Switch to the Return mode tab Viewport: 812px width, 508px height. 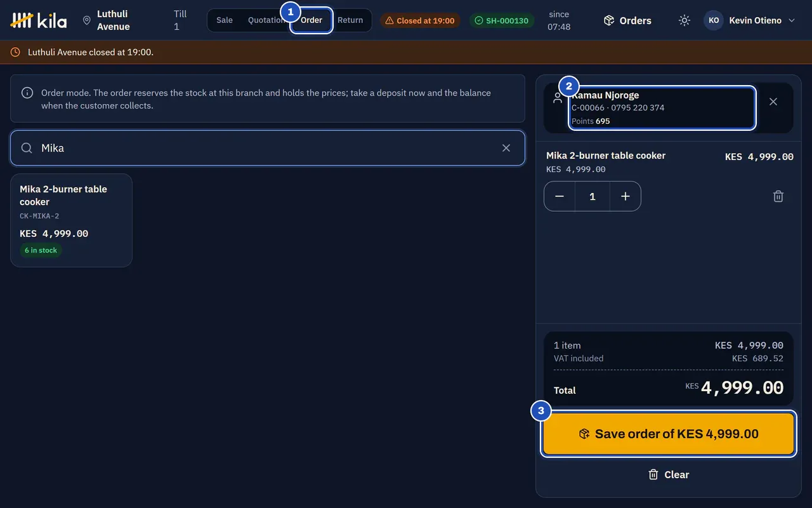pos(350,20)
